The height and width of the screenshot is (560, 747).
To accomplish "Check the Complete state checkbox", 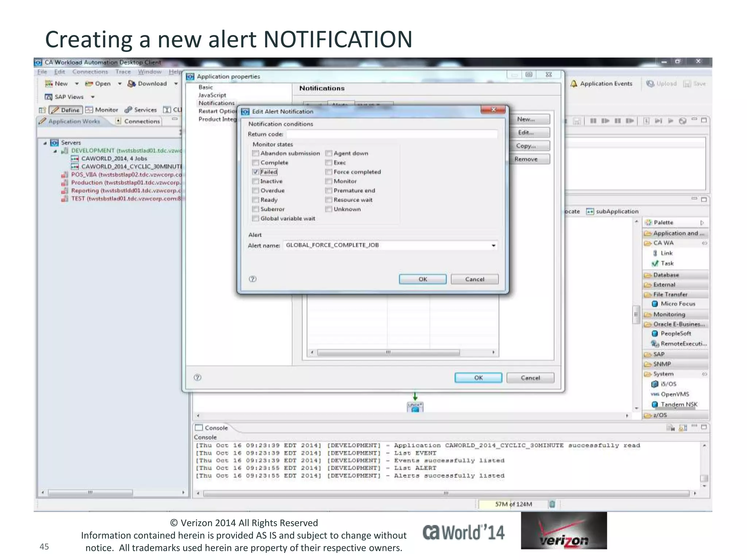I will click(x=256, y=163).
